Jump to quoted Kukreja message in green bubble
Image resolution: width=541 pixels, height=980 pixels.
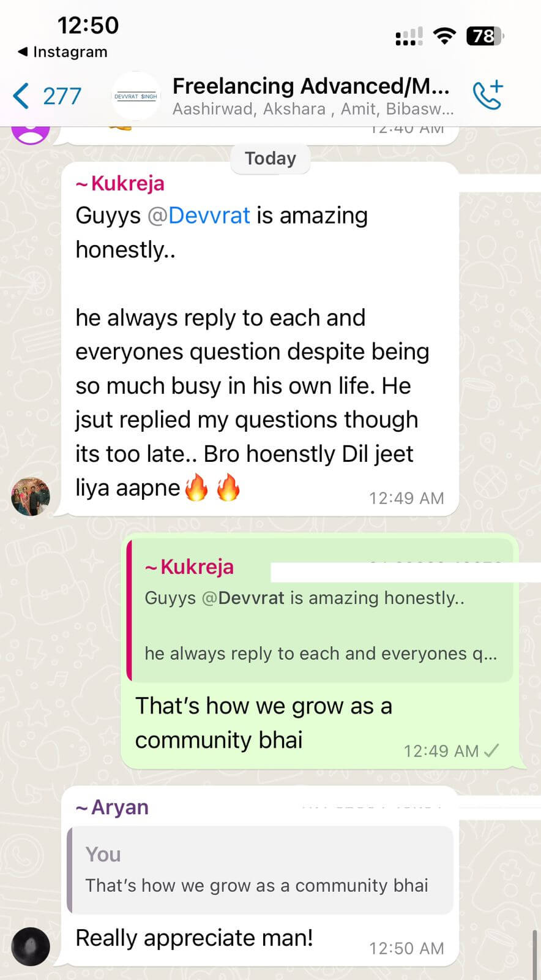319,610
